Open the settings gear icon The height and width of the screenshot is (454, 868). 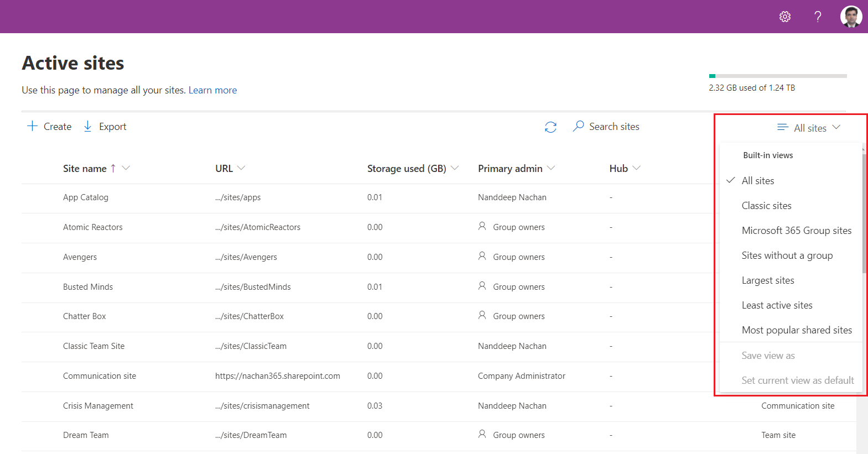pyautogui.click(x=784, y=17)
